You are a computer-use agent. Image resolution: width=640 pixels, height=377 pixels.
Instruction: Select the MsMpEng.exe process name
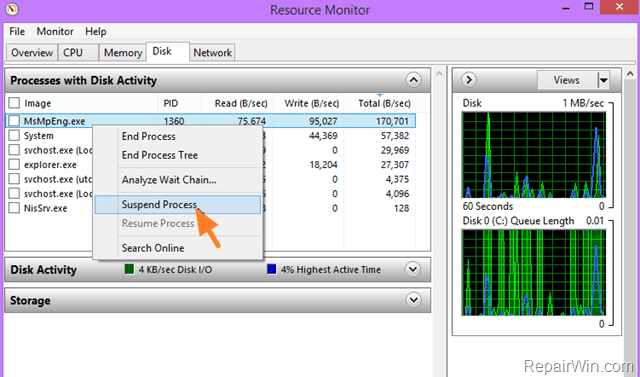(54, 121)
